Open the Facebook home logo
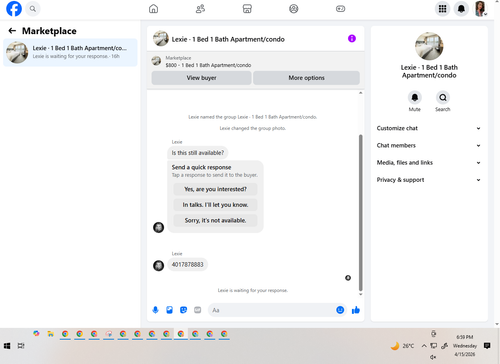 pos(14,9)
